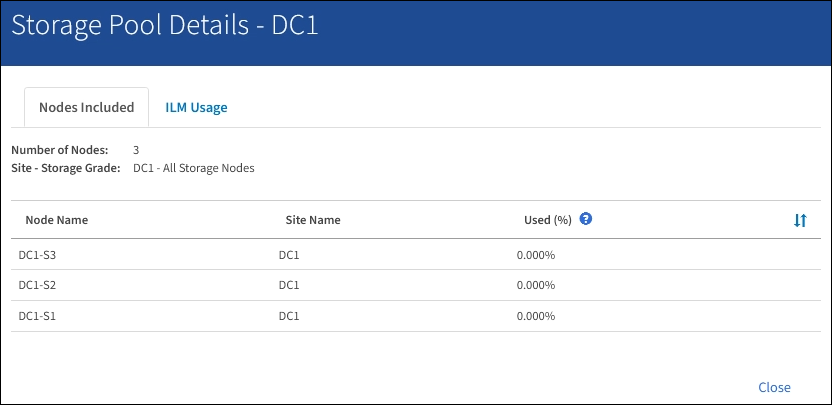The height and width of the screenshot is (405, 832).
Task: Click the site name DC1 for node DC1-S1
Action: point(289,316)
